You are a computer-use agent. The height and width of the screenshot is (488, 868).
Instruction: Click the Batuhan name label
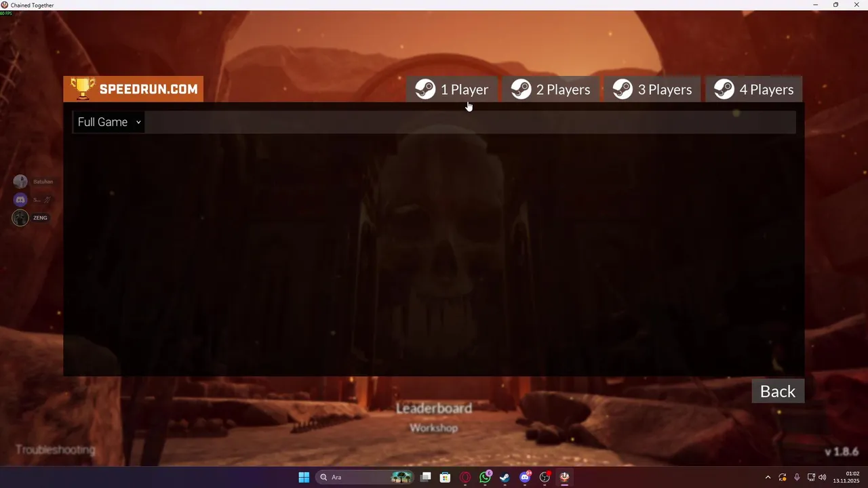[x=43, y=182]
